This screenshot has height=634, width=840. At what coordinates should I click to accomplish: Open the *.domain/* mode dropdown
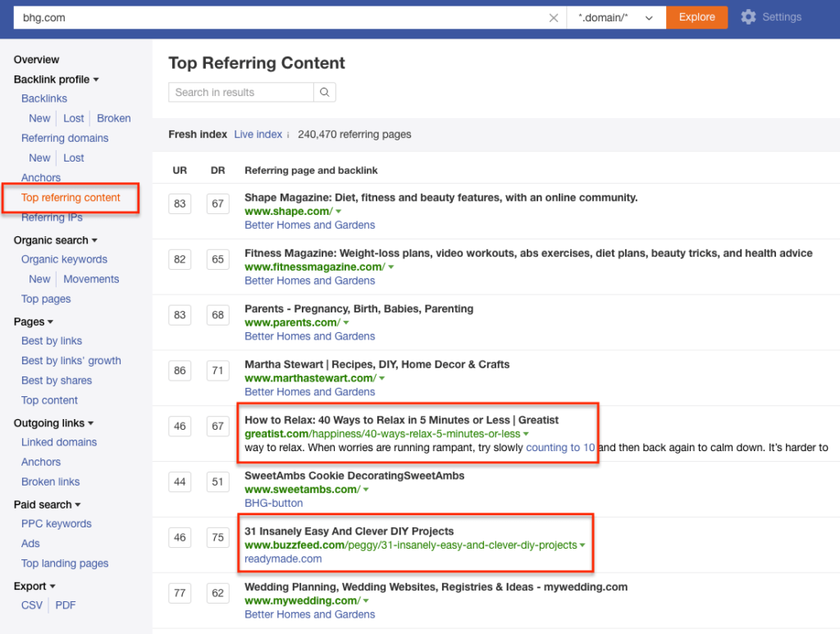pos(616,18)
